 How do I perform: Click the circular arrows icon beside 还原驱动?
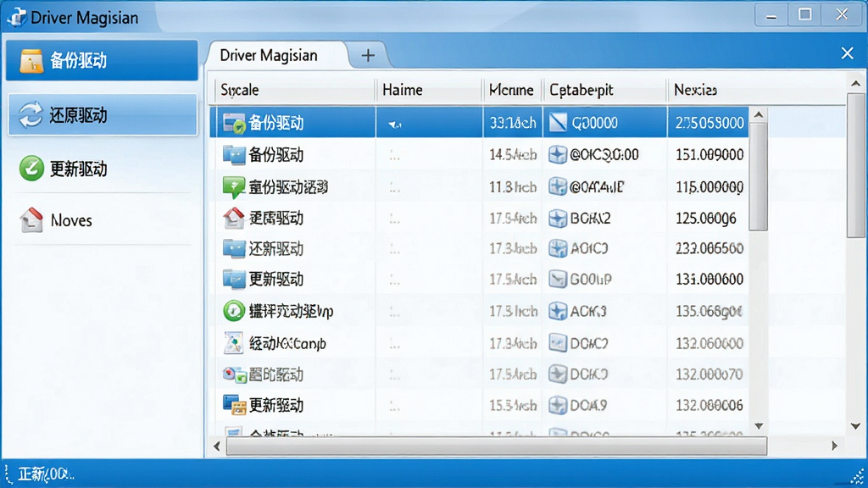[x=31, y=115]
